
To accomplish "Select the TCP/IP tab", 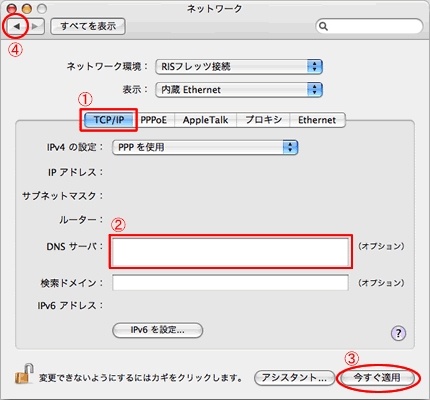I will coord(109,120).
